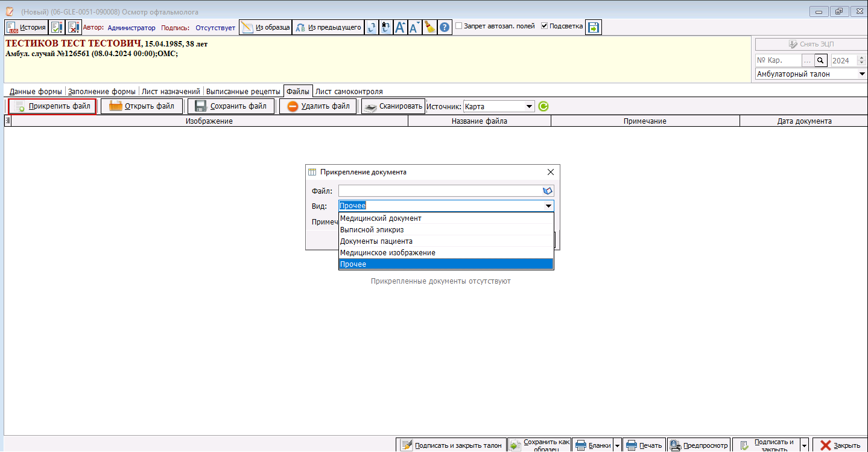Screen dimensions: 868x452
Task: Click the Название файла column header
Action: point(480,121)
